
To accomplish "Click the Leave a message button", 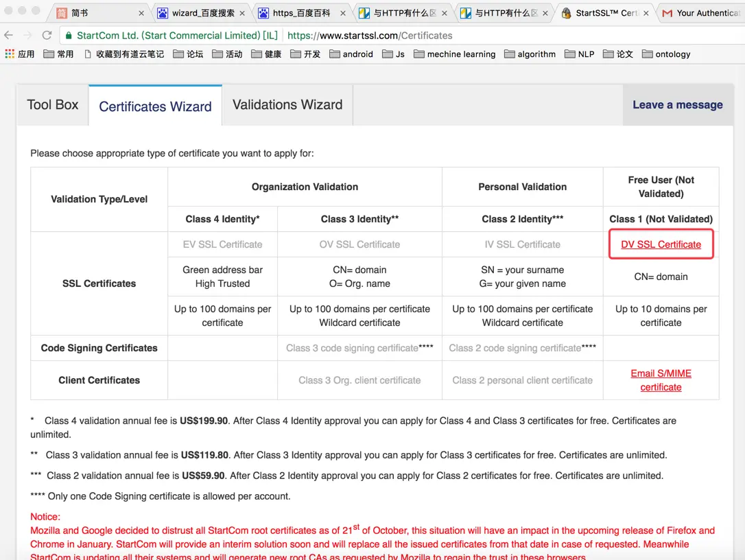I will click(x=678, y=104).
